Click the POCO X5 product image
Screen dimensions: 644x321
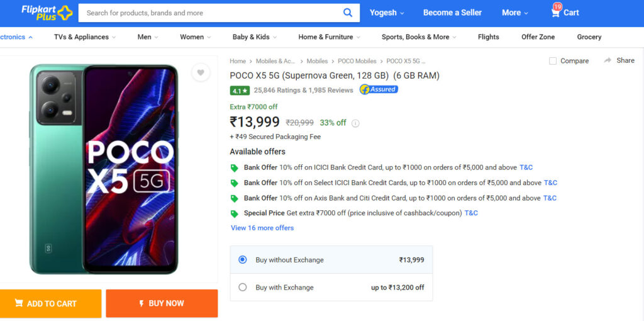click(104, 169)
